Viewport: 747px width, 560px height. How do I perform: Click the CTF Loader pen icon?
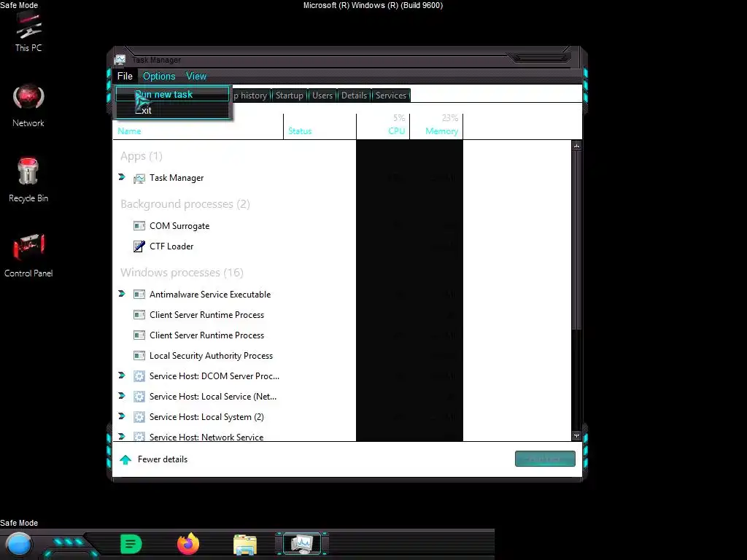tap(139, 246)
